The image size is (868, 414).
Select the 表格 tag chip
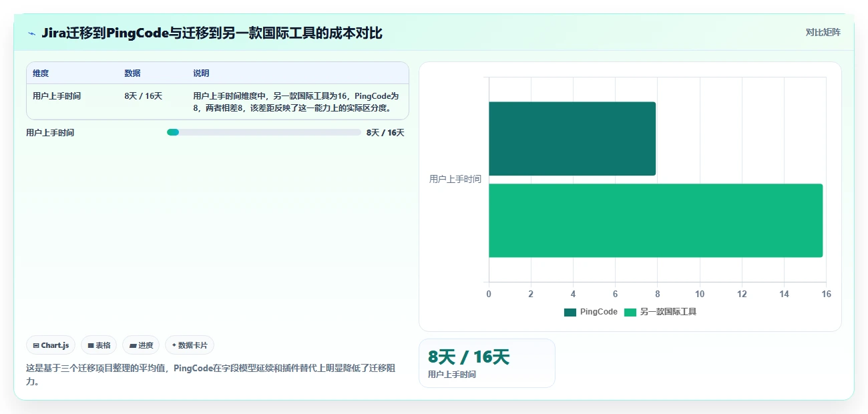(x=99, y=345)
